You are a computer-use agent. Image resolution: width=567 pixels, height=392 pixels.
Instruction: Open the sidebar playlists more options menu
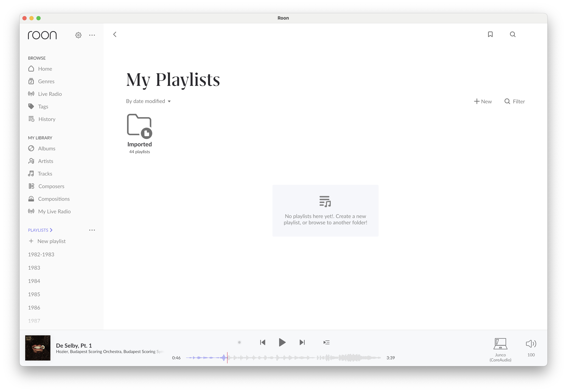pos(92,230)
